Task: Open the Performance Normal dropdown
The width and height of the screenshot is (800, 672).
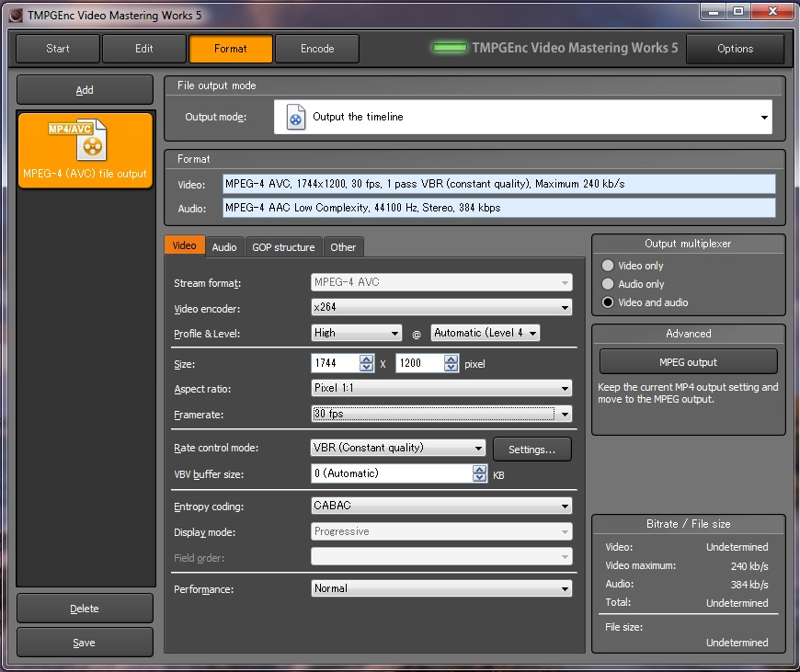Action: tap(441, 588)
